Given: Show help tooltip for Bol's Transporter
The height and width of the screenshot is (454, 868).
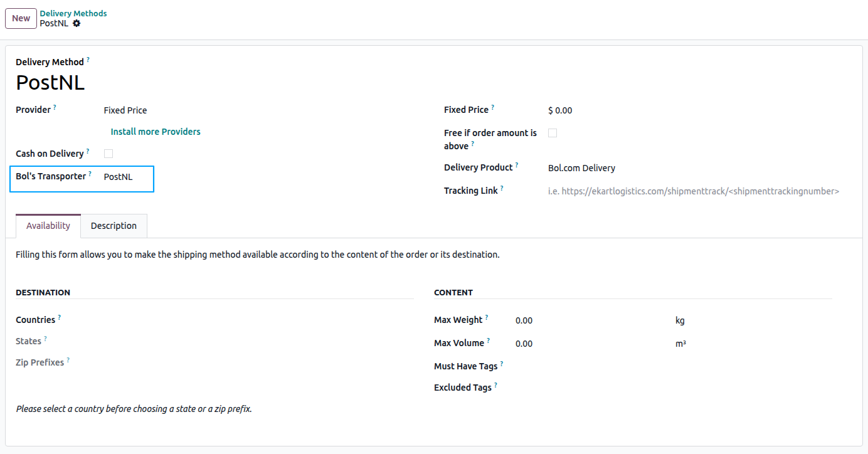Looking at the screenshot, I should pyautogui.click(x=90, y=173).
